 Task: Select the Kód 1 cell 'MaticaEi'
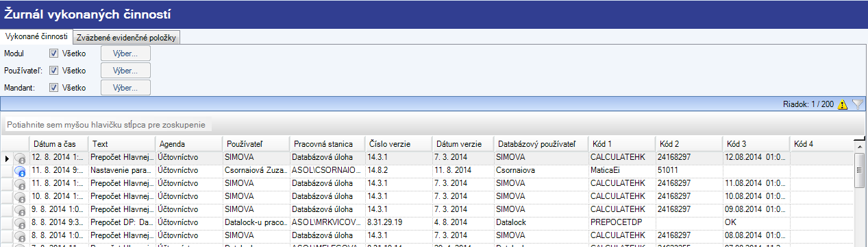click(x=621, y=171)
